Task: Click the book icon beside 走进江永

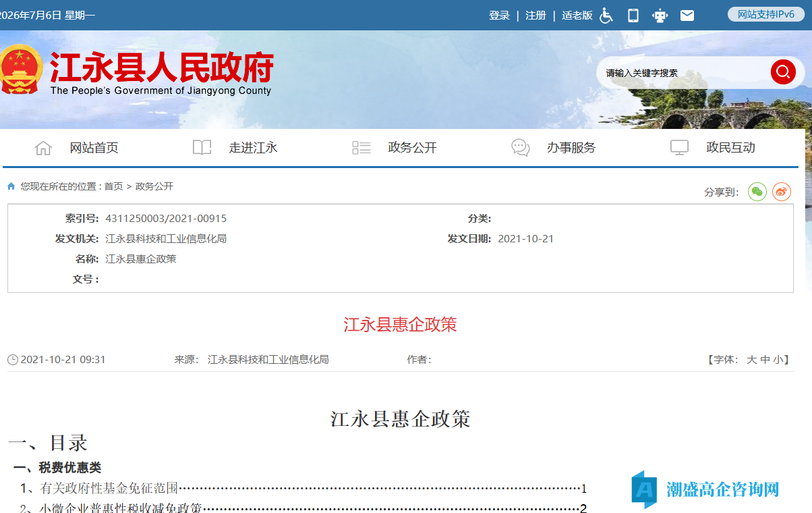Action: pos(202,148)
